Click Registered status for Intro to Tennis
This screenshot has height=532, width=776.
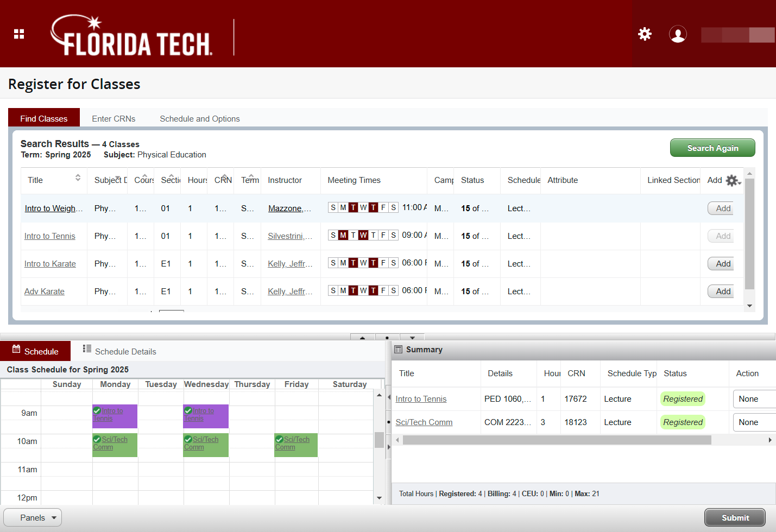point(683,399)
